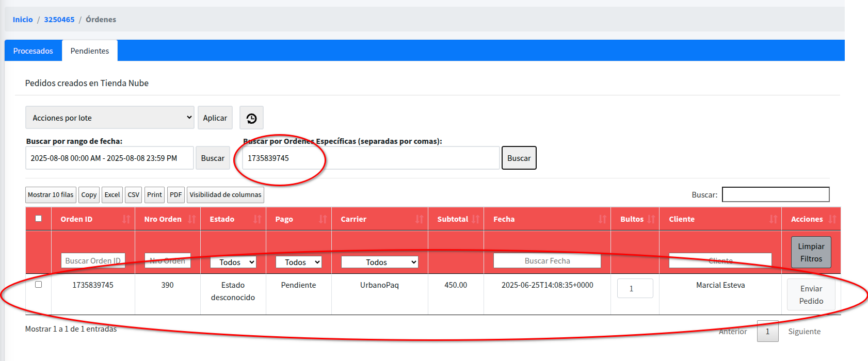The height and width of the screenshot is (361, 868).
Task: Sort by Fecha column sort icon
Action: tap(602, 219)
